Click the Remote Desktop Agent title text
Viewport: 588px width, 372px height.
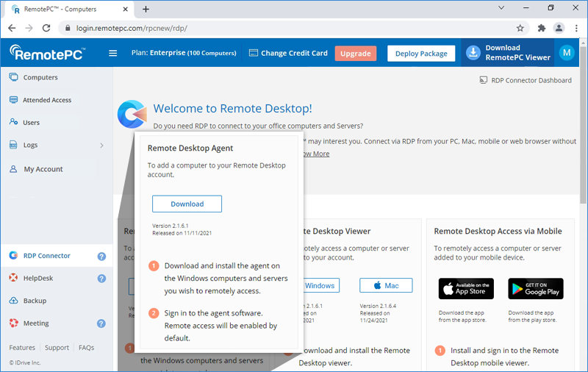[190, 148]
